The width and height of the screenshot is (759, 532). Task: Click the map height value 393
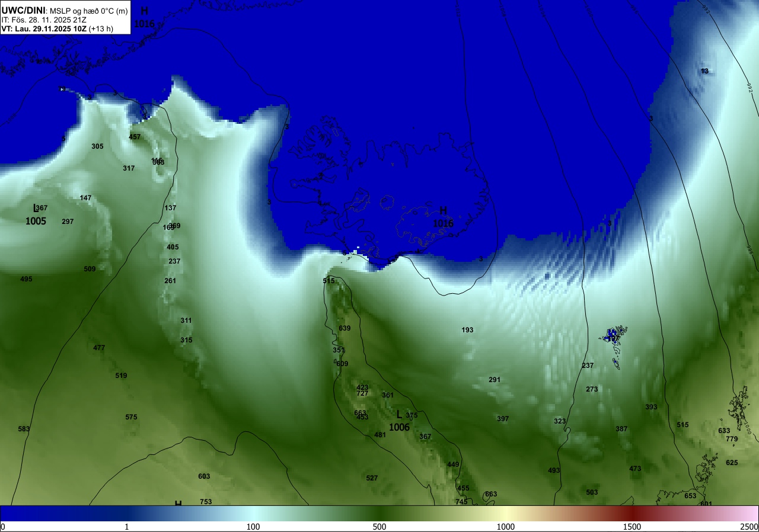click(651, 407)
